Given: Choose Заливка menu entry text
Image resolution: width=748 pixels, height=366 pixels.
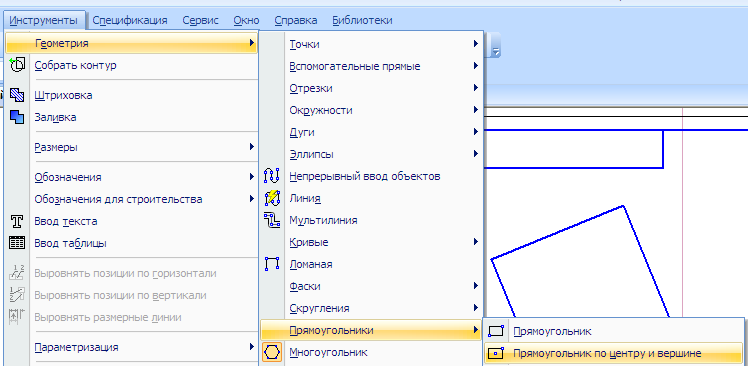Looking at the screenshot, I should (55, 117).
